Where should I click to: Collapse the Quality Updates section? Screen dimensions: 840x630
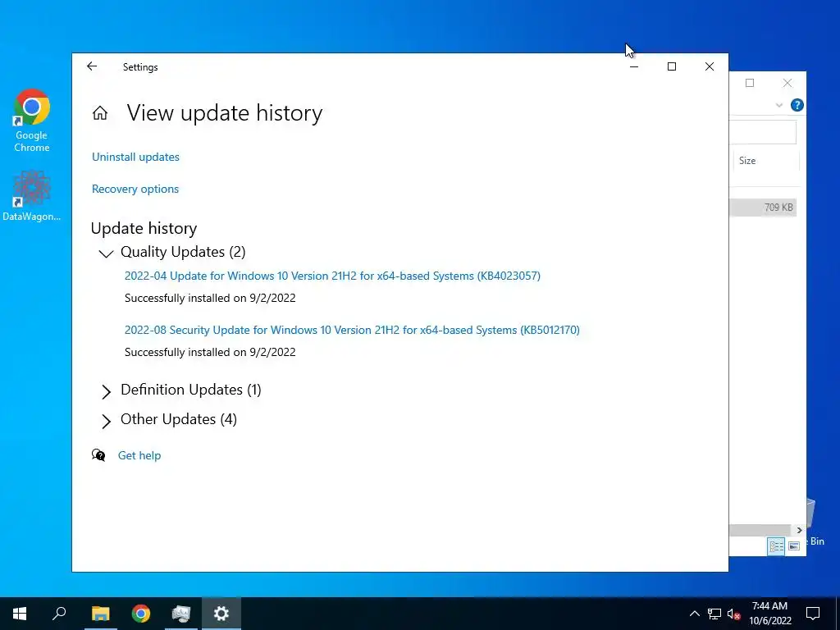coord(106,253)
